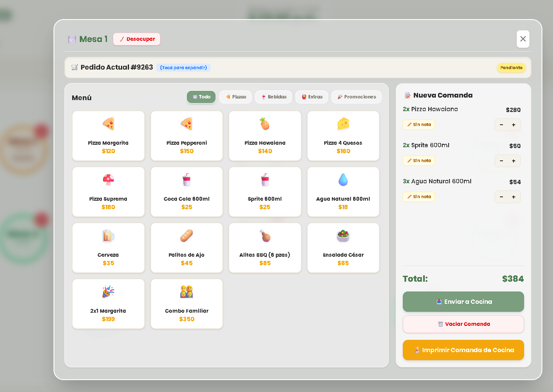Image resolution: width=553 pixels, height=392 pixels.
Task: Add Coca Cola 600ml drink icon
Action: 187,180
